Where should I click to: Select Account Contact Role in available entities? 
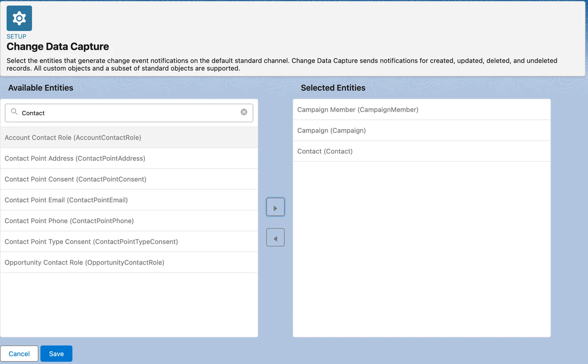coord(73,138)
